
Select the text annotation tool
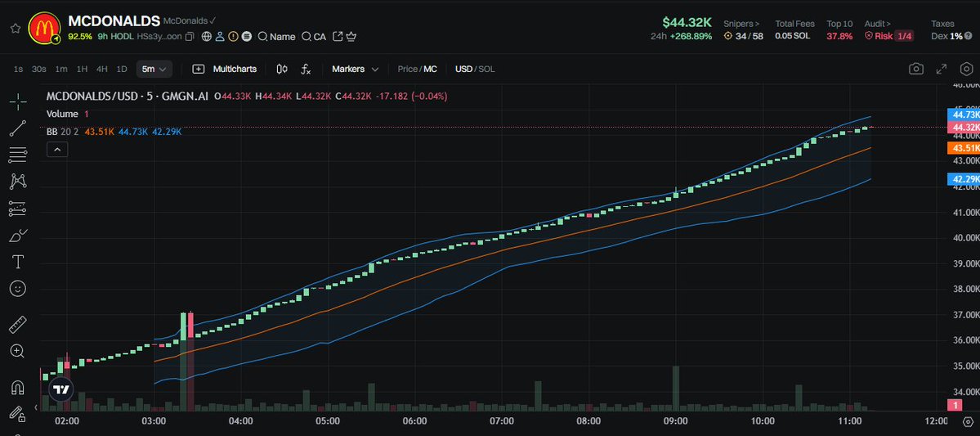click(x=17, y=262)
